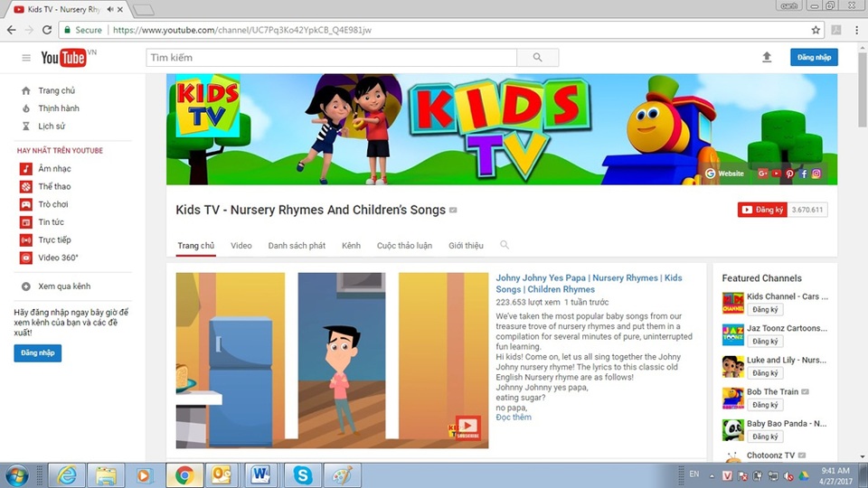Select the Trang chủ channel tab

(196, 246)
